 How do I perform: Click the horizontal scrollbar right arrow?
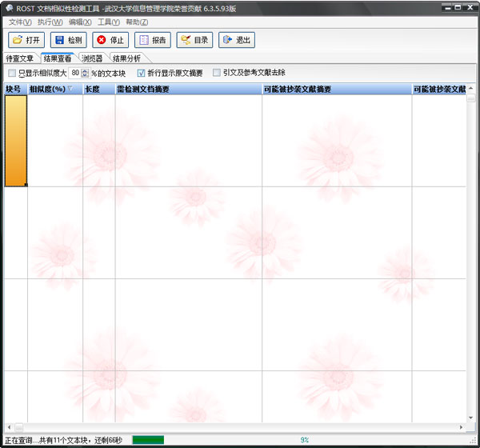point(461,428)
